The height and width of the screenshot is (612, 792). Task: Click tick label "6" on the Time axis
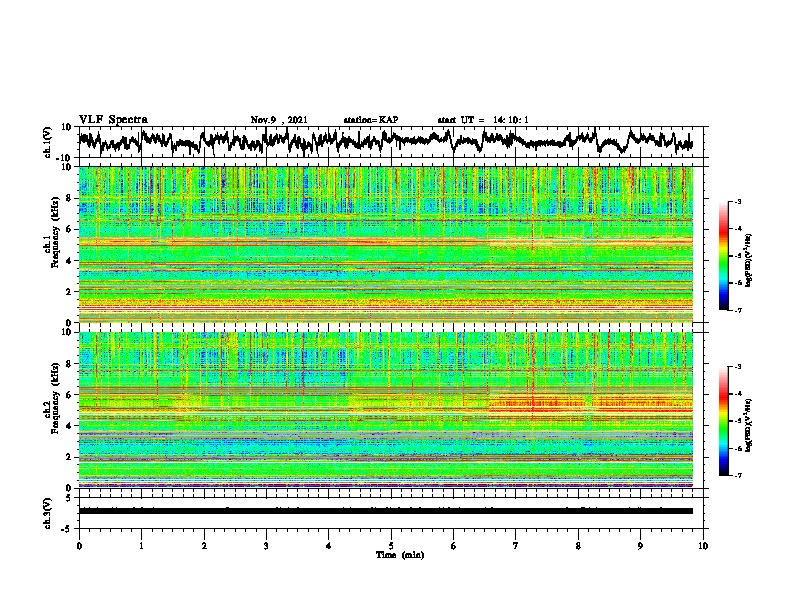(x=454, y=546)
